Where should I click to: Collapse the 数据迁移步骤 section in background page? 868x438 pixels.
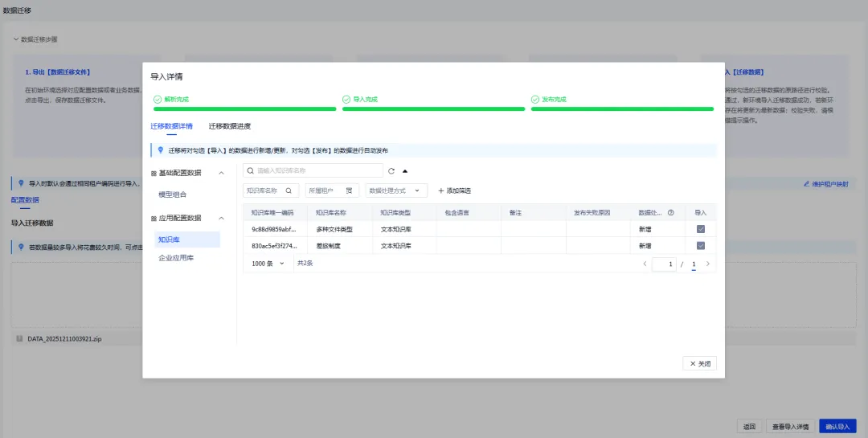click(16, 39)
